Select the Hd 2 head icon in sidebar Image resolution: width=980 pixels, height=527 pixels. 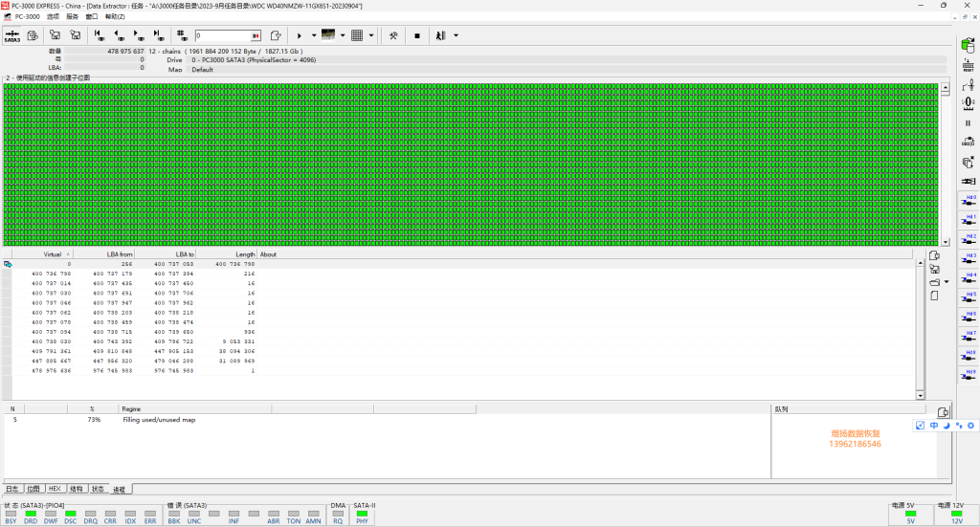tap(969, 239)
